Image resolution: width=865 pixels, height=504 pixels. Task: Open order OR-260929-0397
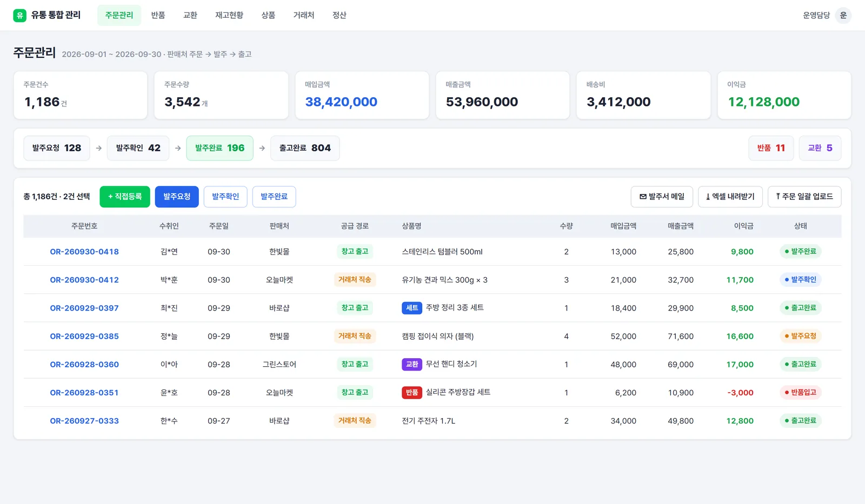84,308
